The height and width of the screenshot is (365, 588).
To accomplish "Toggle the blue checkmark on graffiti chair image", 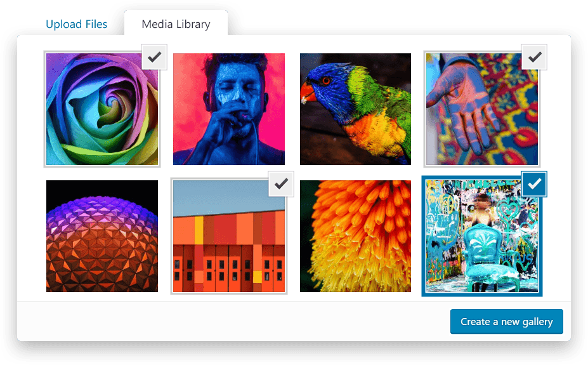I will click(534, 184).
